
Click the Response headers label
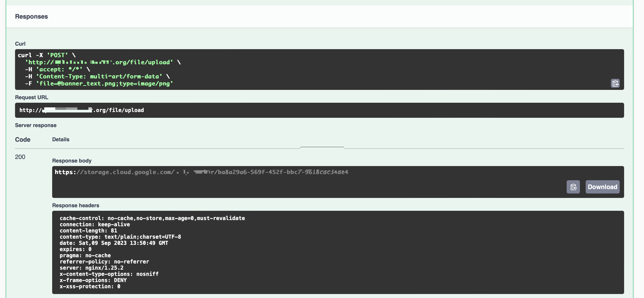(x=76, y=205)
